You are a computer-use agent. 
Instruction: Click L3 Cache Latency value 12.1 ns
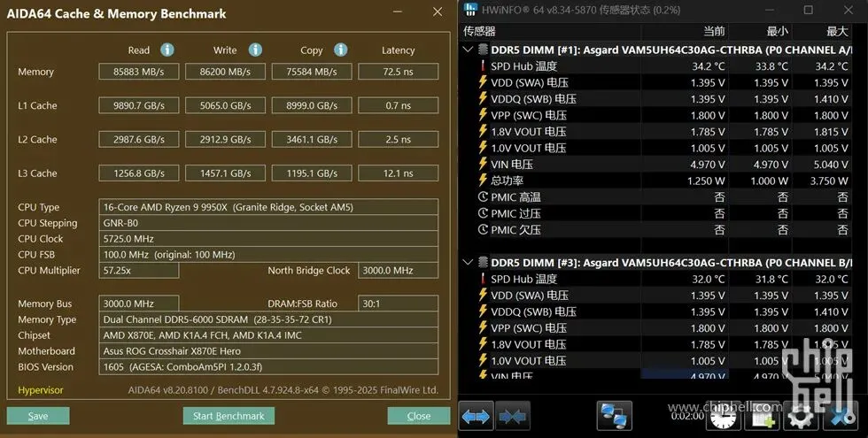(x=399, y=173)
